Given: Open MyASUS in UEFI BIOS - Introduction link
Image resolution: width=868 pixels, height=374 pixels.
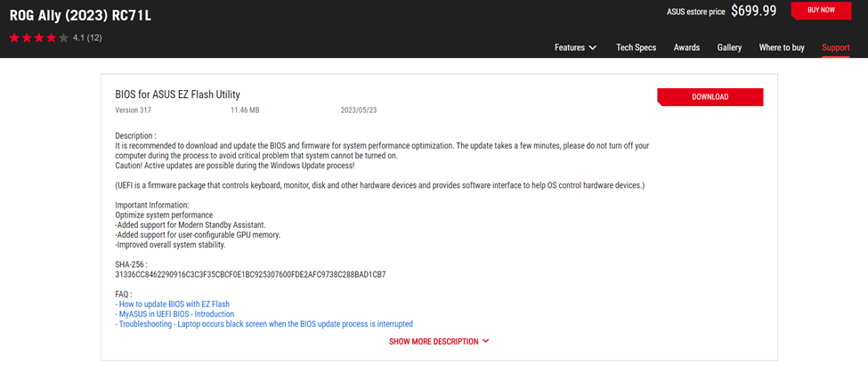Looking at the screenshot, I should [x=174, y=313].
